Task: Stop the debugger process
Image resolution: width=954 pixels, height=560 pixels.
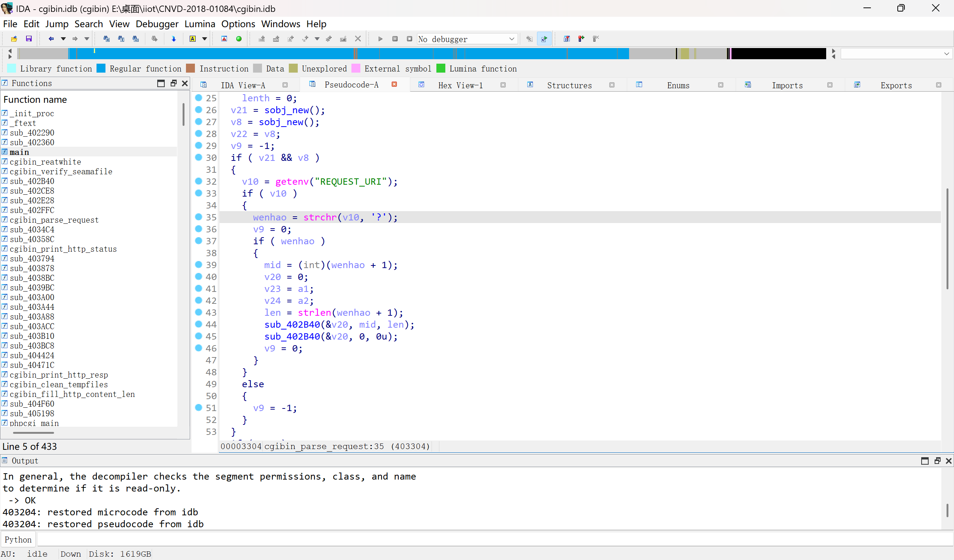Action: [x=409, y=39]
